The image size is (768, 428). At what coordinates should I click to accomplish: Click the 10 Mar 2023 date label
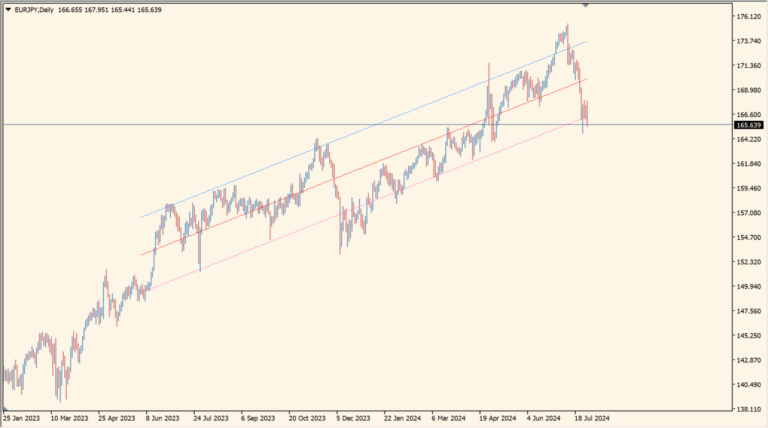click(69, 418)
